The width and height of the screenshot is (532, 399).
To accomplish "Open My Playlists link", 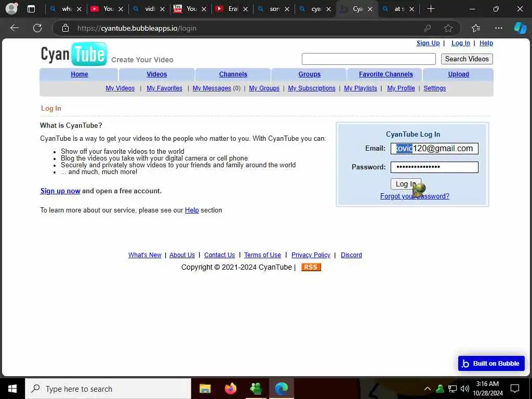I will [x=361, y=88].
